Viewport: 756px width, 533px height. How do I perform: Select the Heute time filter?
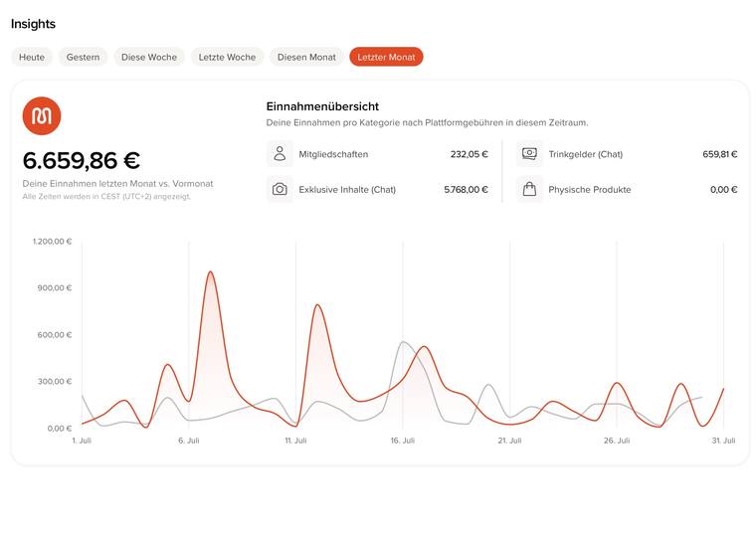click(32, 57)
